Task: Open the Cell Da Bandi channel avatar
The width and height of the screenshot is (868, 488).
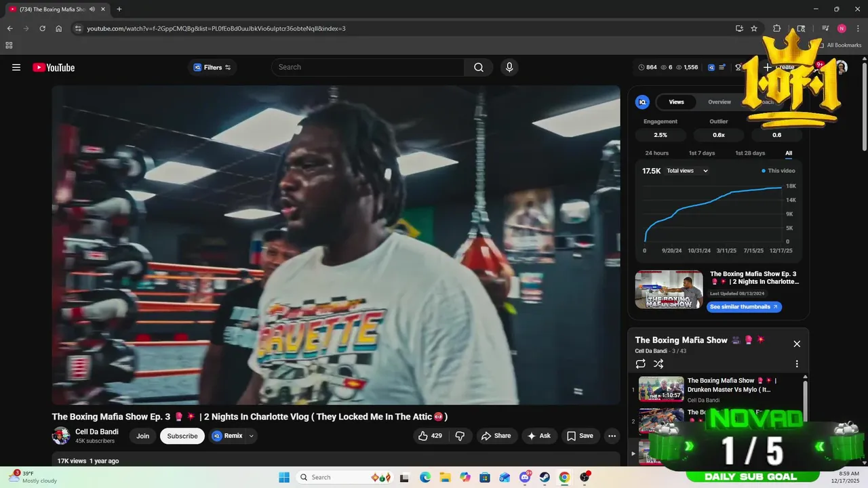Action: tap(61, 436)
